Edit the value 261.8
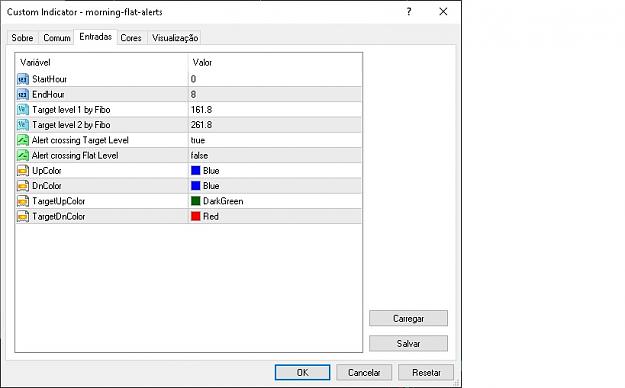This screenshot has height=388, width=625. tap(275, 125)
